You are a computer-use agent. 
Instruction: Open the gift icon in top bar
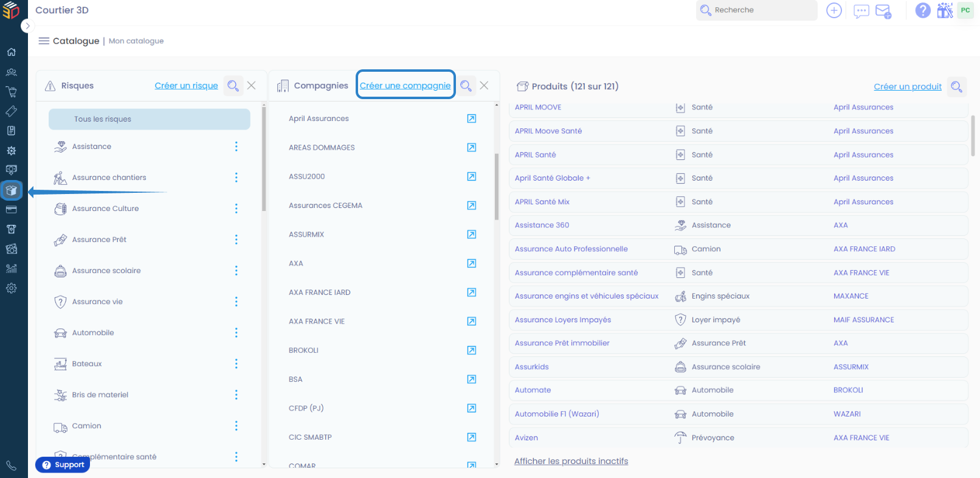coord(945,10)
